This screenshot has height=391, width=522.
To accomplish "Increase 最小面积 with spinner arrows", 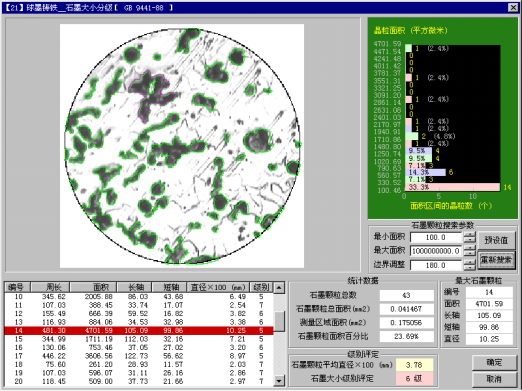I will [x=469, y=235].
